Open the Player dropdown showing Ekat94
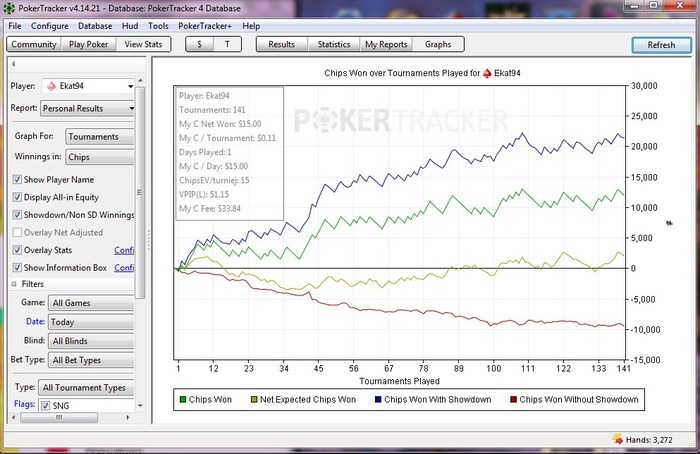The height and width of the screenshot is (454, 700). pyautogui.click(x=88, y=86)
